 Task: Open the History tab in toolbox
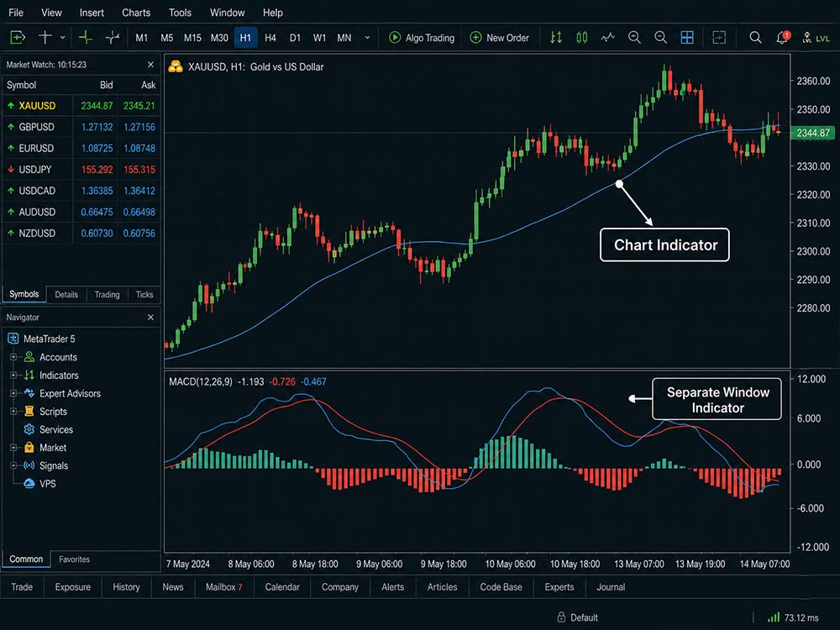127,587
